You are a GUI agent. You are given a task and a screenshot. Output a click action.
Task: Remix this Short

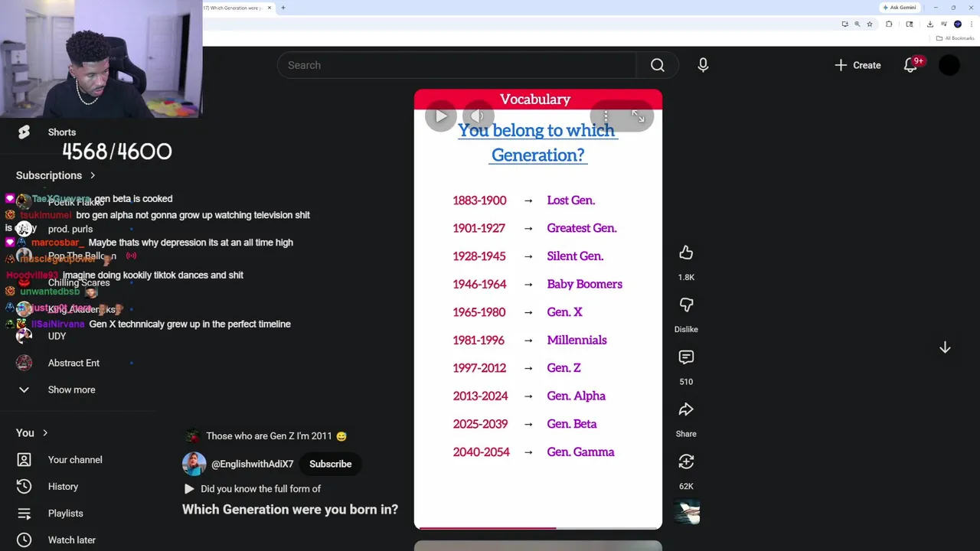686,461
